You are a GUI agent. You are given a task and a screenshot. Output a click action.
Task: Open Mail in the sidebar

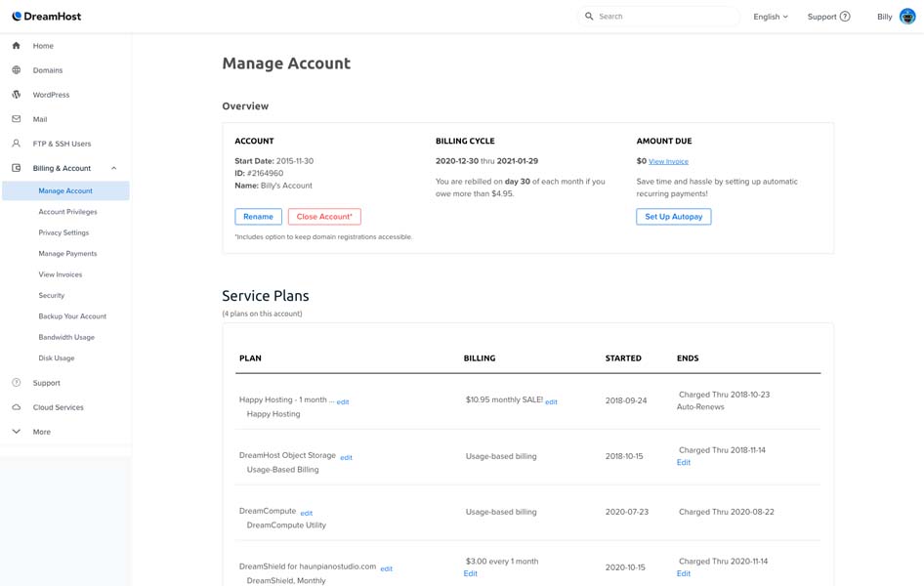coord(40,119)
